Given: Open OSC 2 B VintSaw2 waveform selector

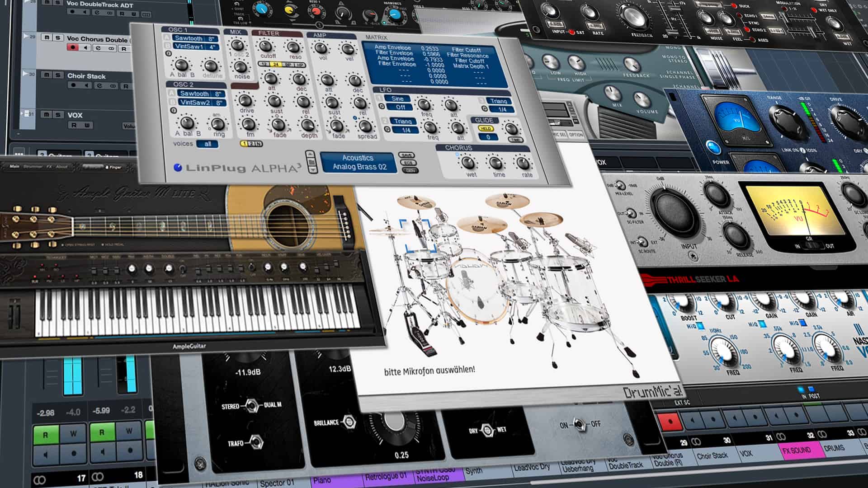Looking at the screenshot, I should point(202,103).
